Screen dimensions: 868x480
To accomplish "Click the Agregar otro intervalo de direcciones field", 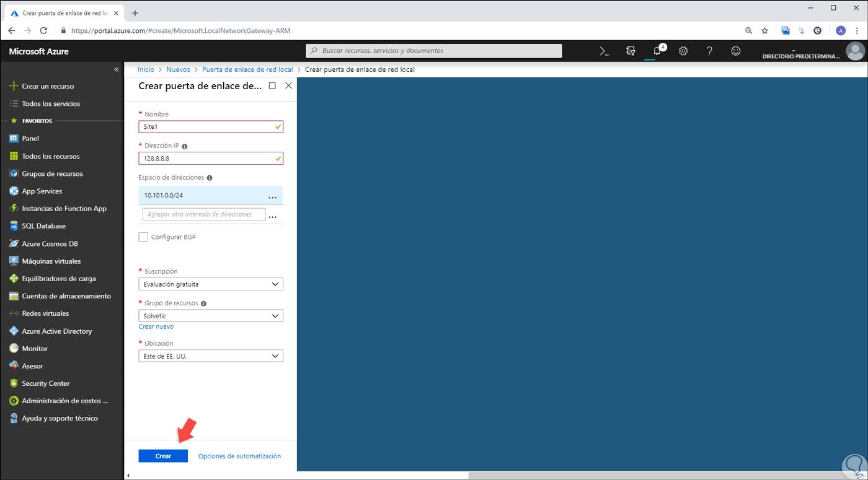I will coord(204,214).
